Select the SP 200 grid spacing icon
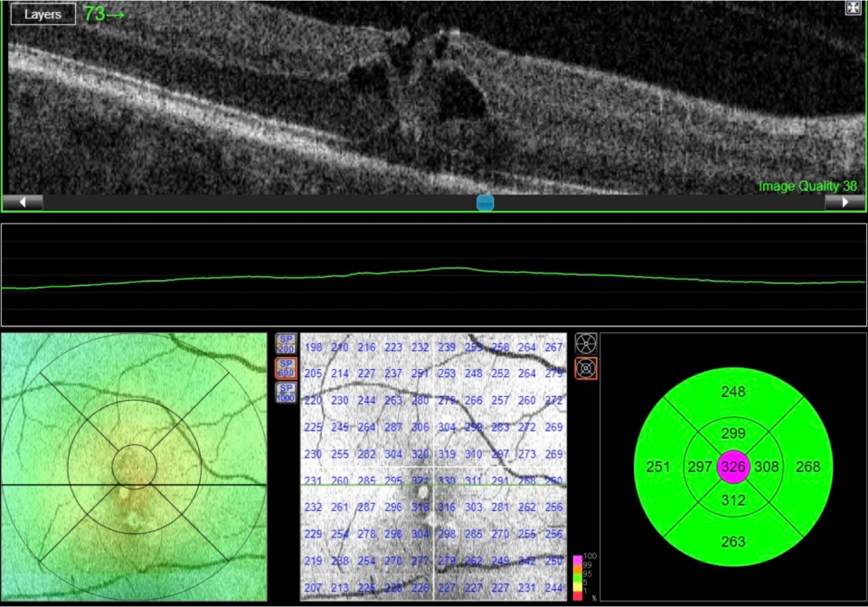 coord(286,344)
